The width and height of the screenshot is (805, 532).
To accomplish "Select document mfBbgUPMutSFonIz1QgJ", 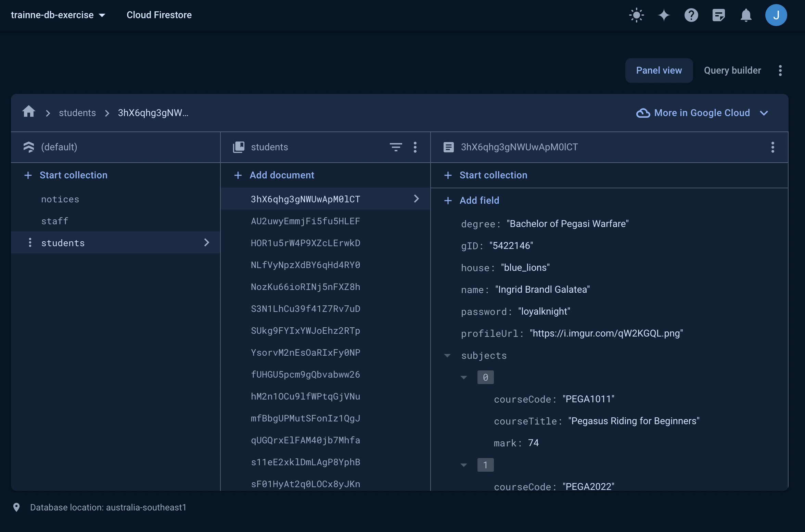I will (x=325, y=418).
